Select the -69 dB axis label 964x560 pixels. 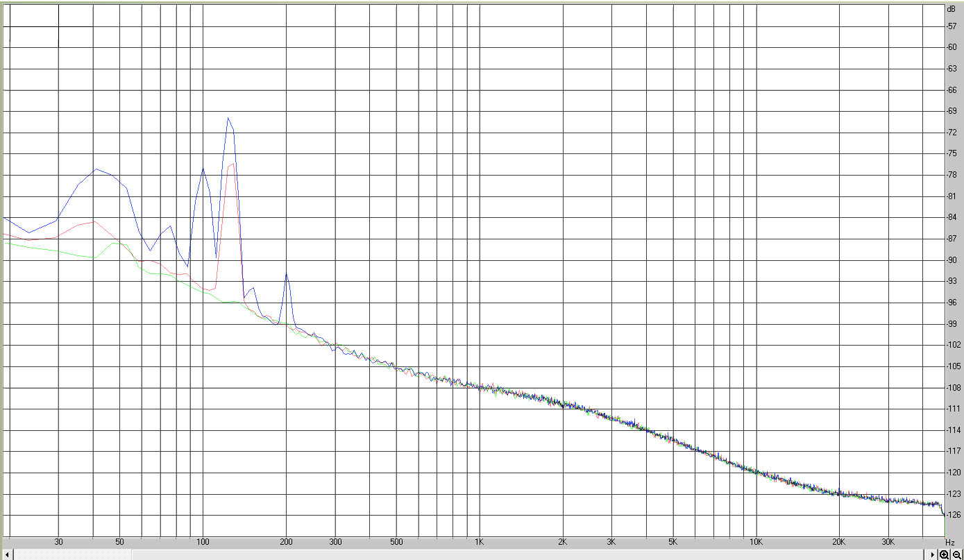[952, 111]
